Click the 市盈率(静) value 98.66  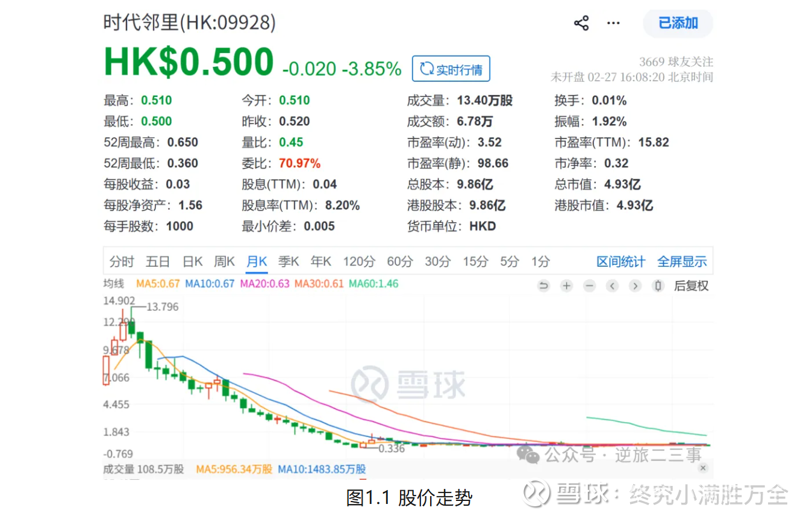492,163
